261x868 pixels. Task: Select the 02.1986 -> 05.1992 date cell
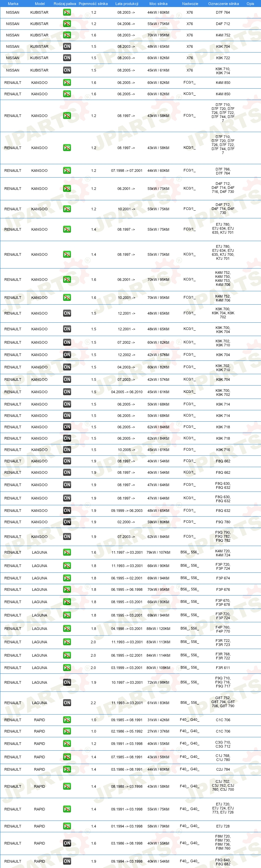coord(127,731)
